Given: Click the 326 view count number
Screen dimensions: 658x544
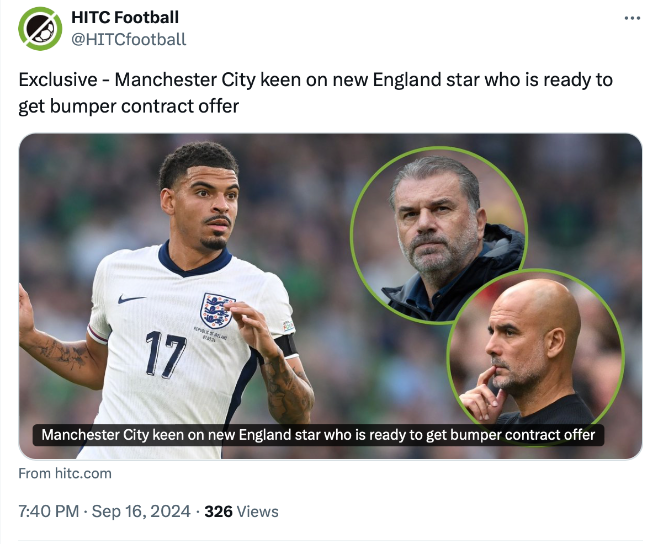Looking at the screenshot, I should tap(218, 511).
